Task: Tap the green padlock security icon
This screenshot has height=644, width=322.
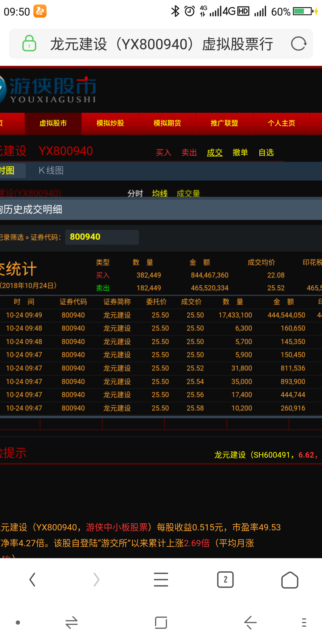Action: coord(29,44)
